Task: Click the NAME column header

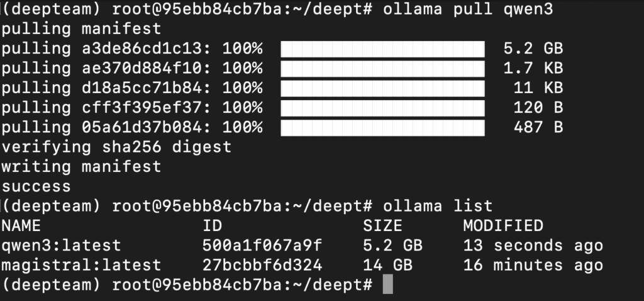Action: 21,225
